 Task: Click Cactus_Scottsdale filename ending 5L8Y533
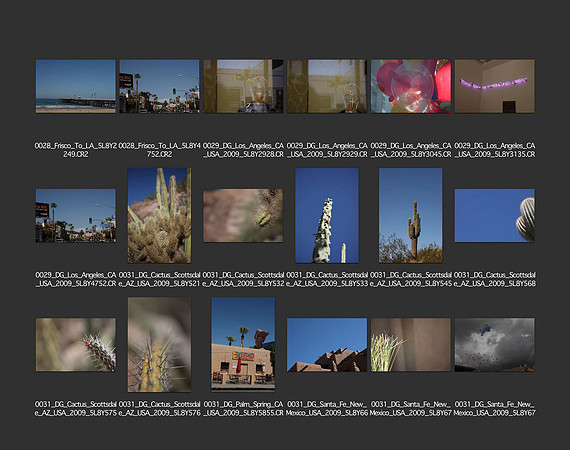(x=327, y=279)
